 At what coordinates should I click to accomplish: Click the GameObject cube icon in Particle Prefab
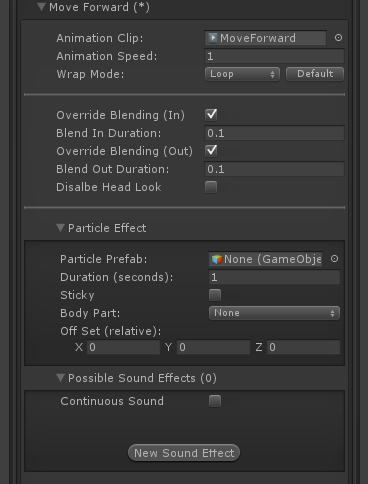pyautogui.click(x=217, y=259)
